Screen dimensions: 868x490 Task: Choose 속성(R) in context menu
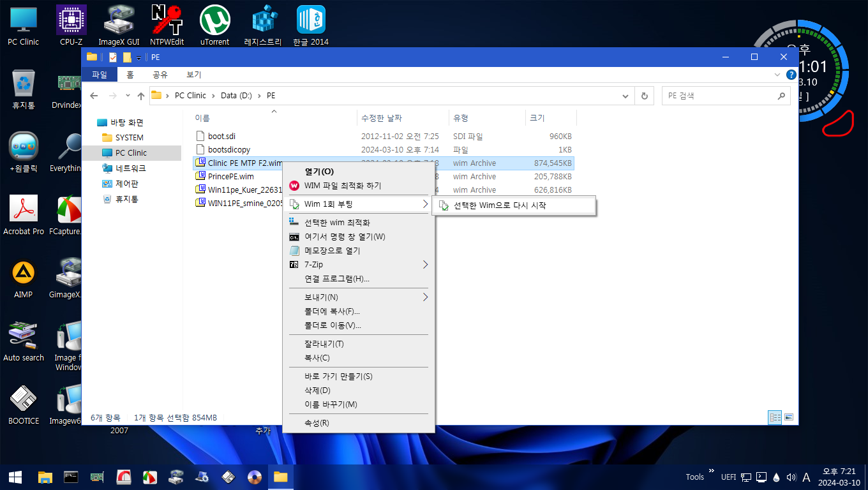click(x=358, y=423)
